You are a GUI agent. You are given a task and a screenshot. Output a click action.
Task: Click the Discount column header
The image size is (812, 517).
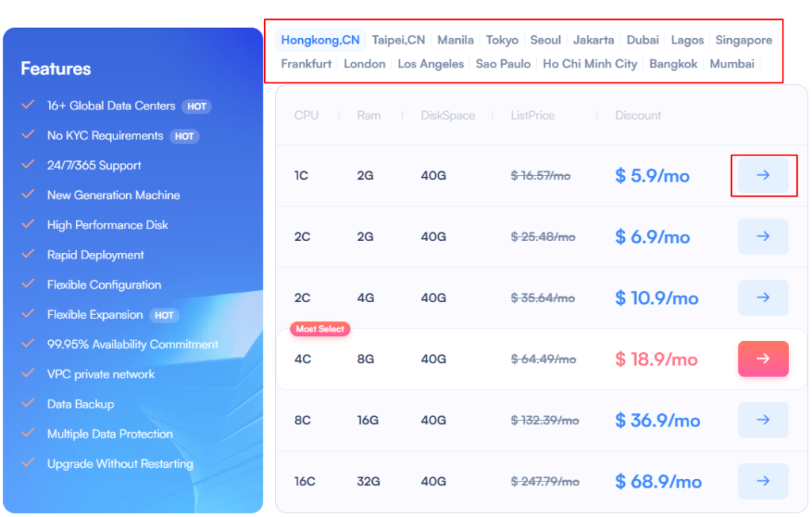(638, 115)
